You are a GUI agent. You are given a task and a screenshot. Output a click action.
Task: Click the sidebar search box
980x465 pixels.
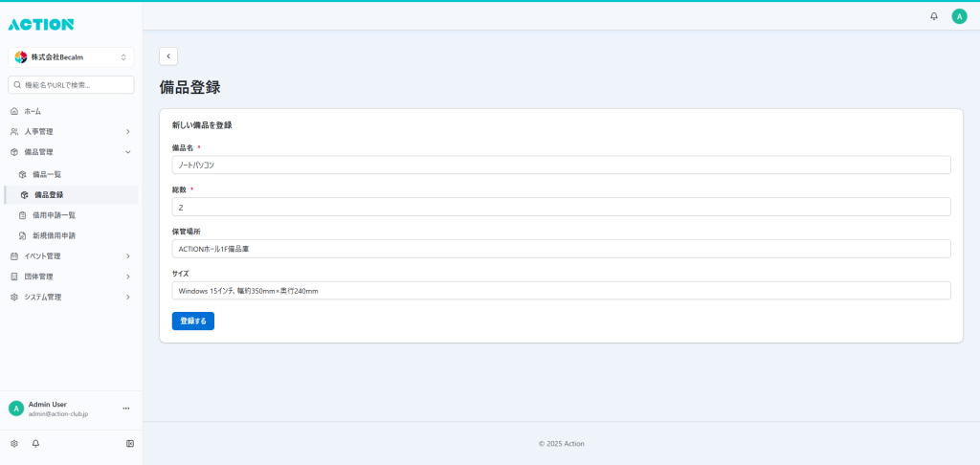tap(71, 85)
